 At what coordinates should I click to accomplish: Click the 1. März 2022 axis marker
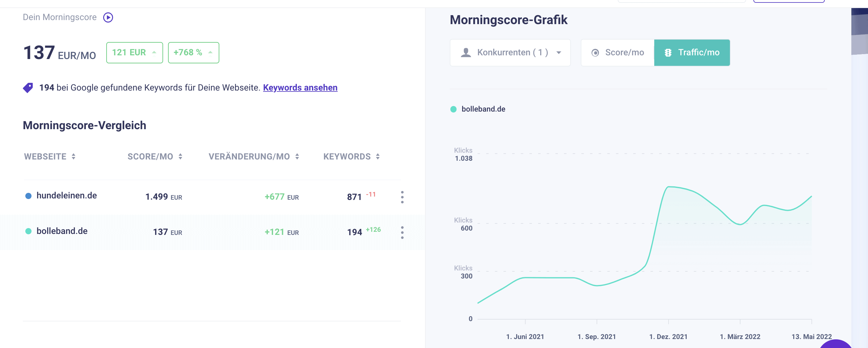tap(740, 337)
